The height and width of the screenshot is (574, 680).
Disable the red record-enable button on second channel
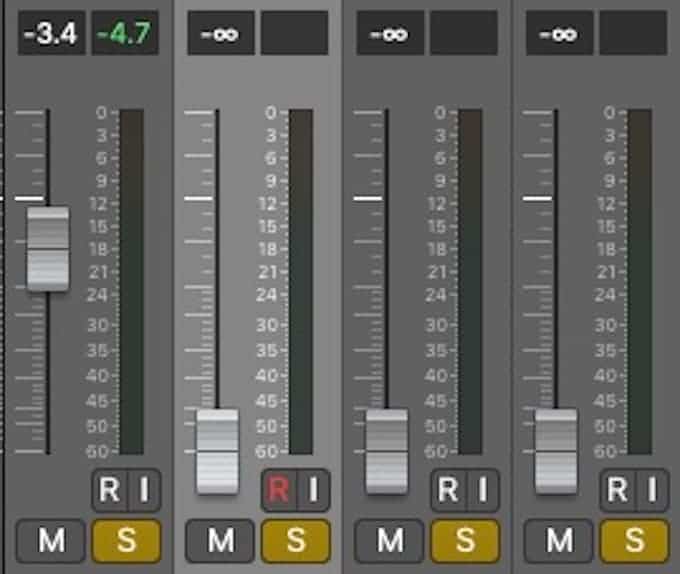coord(278,490)
